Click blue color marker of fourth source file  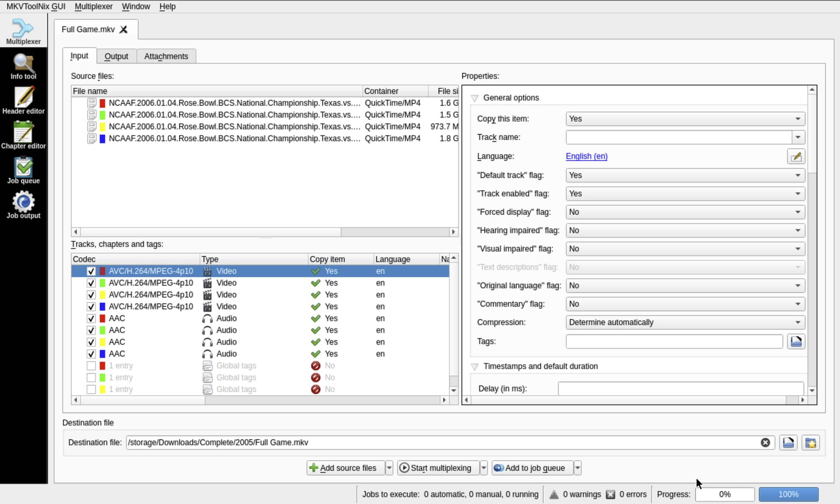pyautogui.click(x=102, y=139)
